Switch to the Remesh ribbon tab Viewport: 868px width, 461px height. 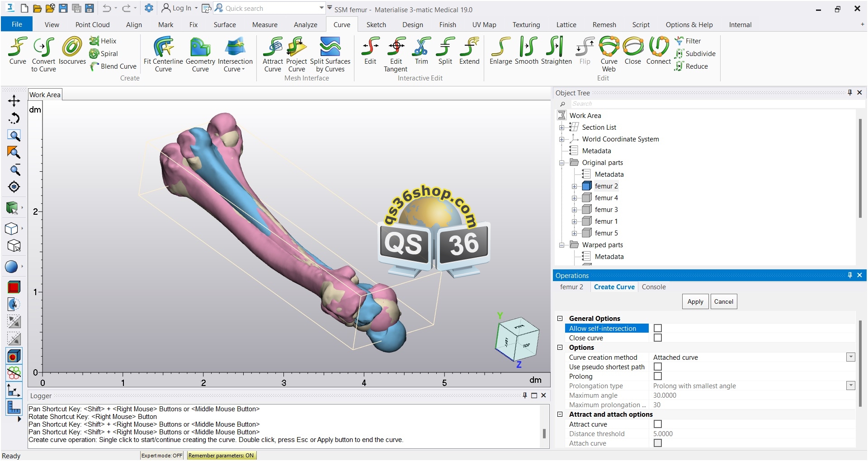tap(604, 25)
